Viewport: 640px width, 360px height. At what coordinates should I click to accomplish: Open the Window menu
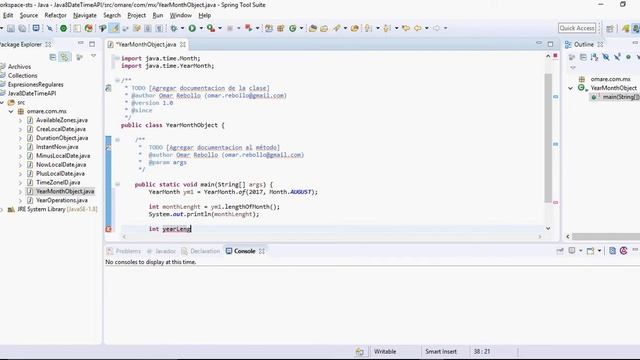point(180,16)
